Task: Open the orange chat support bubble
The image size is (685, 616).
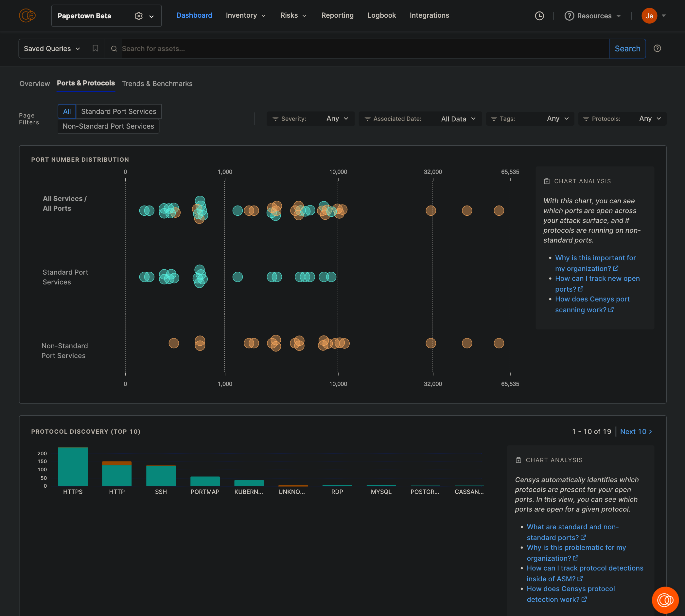Action: [x=665, y=600]
